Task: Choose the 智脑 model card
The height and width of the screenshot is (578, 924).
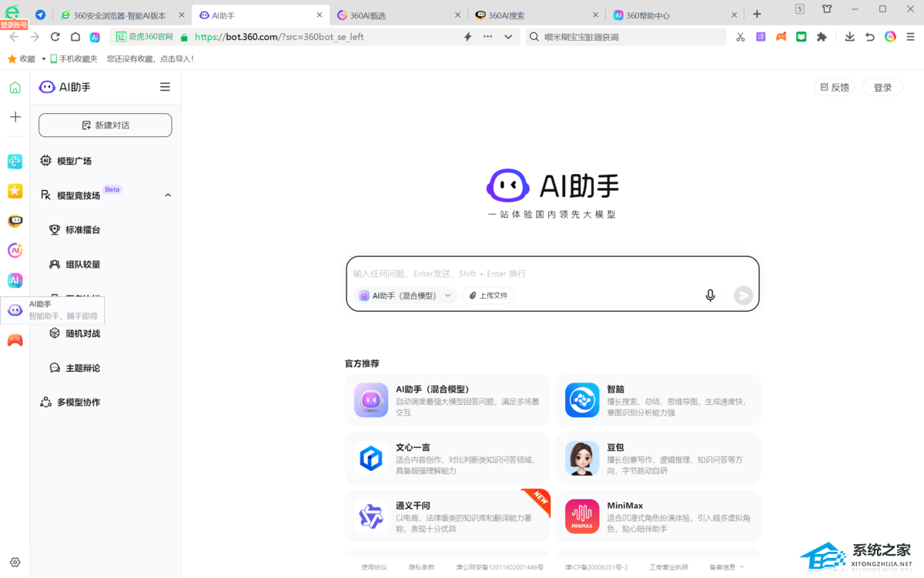Action: (658, 400)
